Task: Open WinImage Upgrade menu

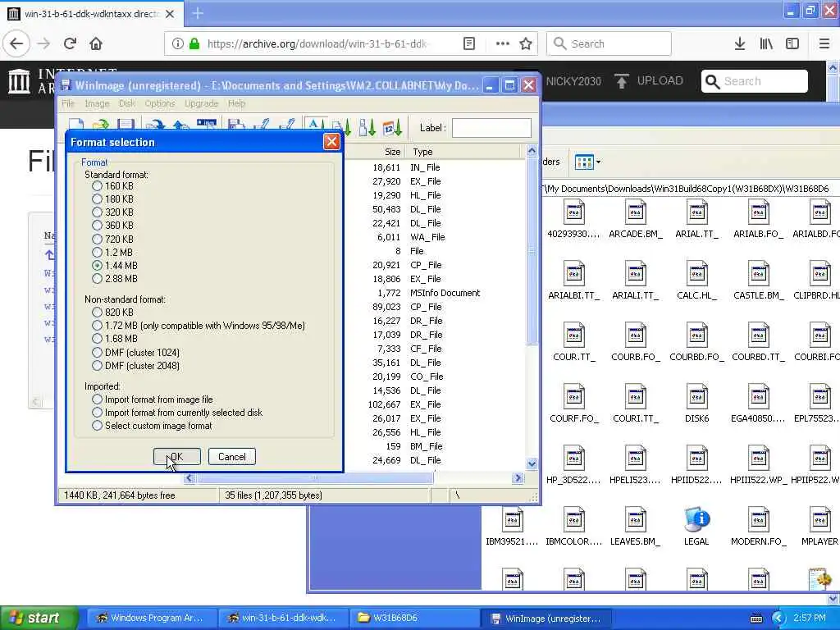Action: coord(202,103)
